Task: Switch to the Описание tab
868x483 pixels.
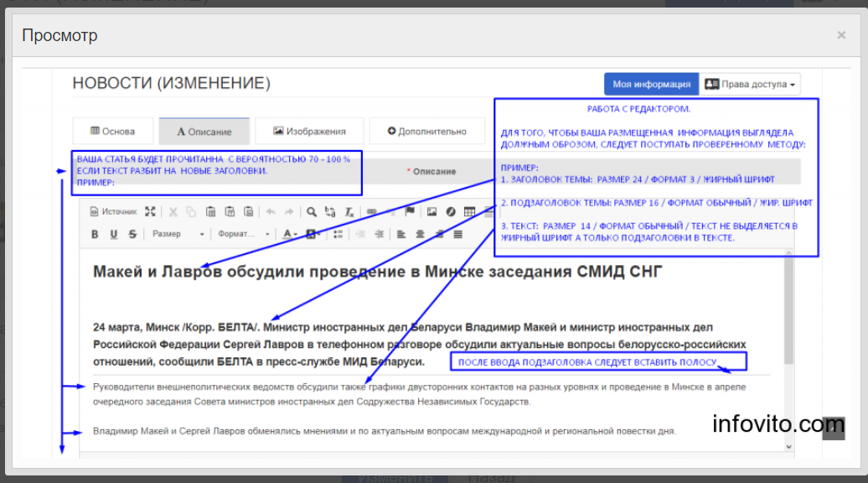Action: (x=204, y=132)
